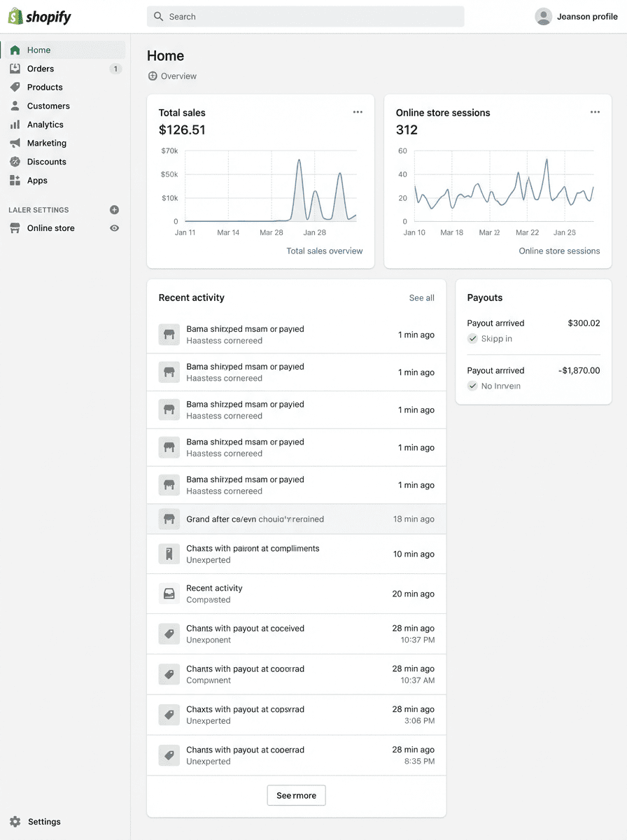The height and width of the screenshot is (840, 627).
Task: Click the Discounts percent icon
Action: coord(15,162)
